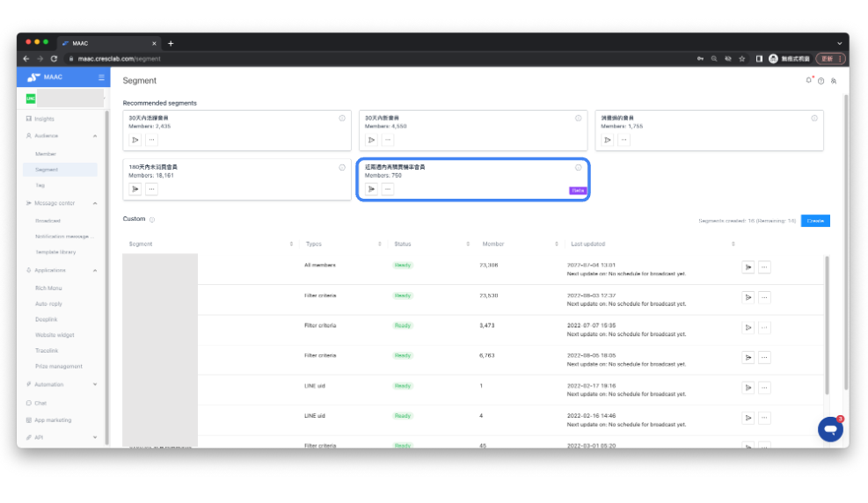Collapse the Message center section

coord(95,203)
